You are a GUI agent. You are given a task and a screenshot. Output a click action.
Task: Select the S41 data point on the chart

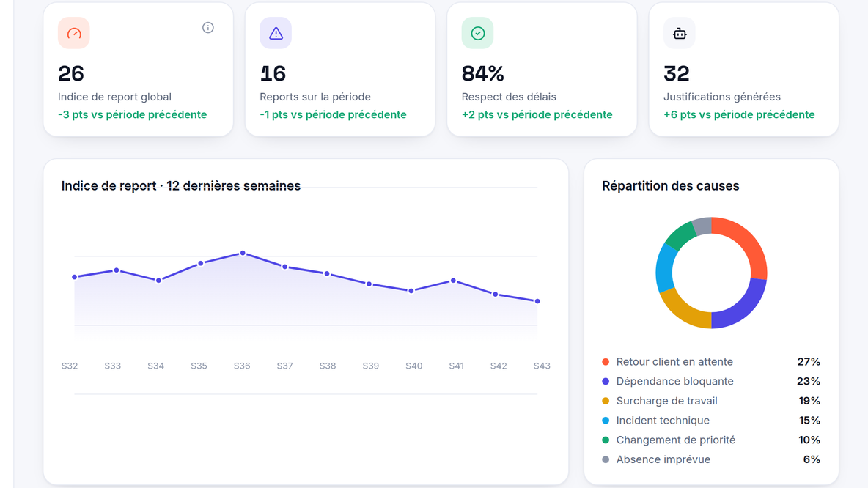click(x=453, y=281)
